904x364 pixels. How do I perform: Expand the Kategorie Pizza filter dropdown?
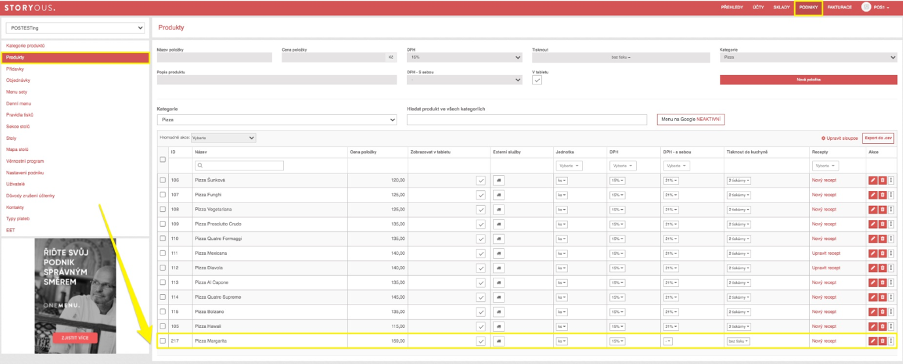tap(277, 119)
